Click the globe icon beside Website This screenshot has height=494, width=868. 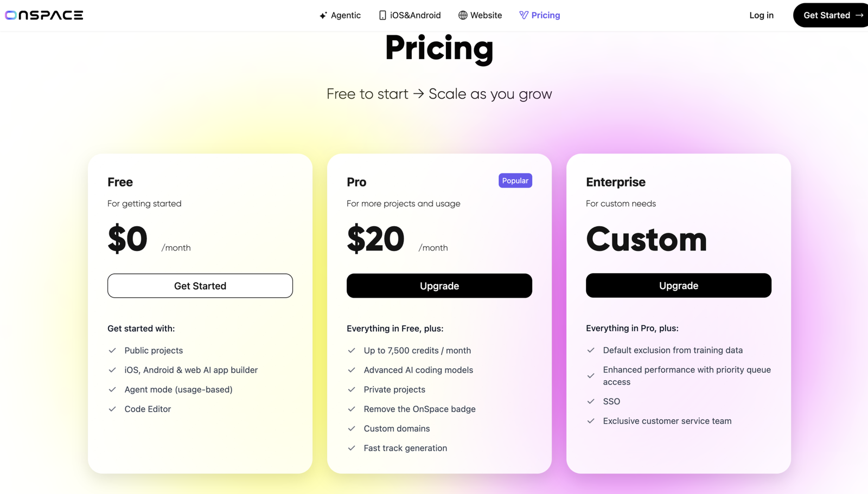(463, 15)
